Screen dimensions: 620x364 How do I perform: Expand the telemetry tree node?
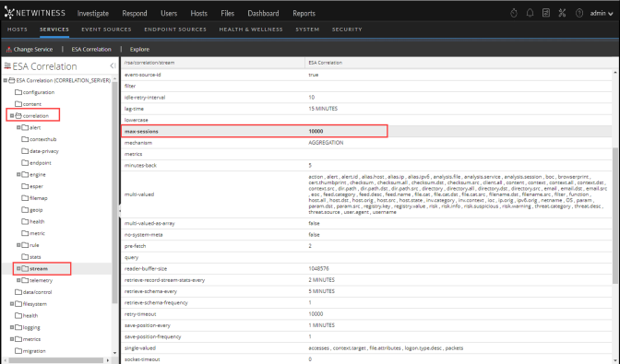[18, 280]
